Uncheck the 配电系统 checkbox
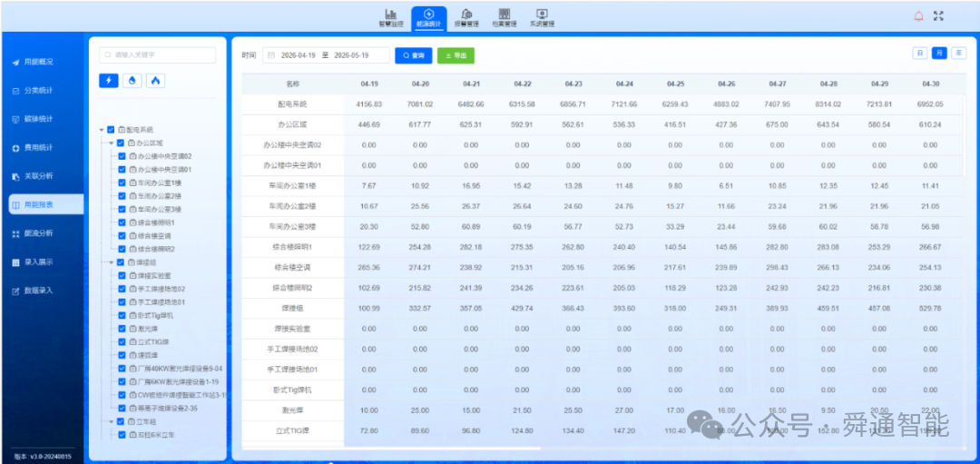 click(x=112, y=130)
